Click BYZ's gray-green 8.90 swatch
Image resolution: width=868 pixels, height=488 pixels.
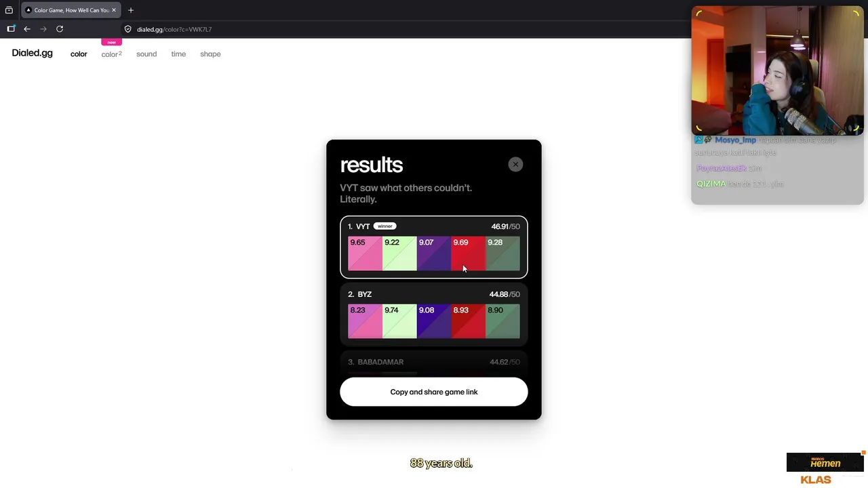(x=502, y=321)
